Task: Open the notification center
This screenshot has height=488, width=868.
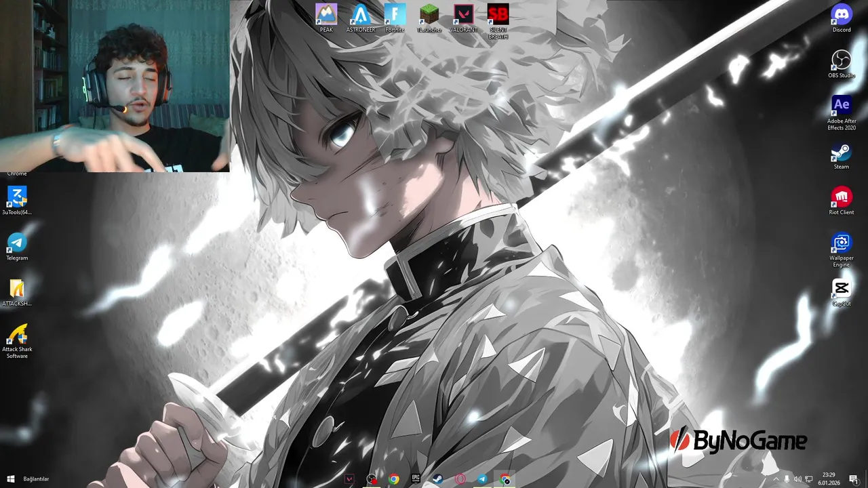Action: (x=853, y=479)
